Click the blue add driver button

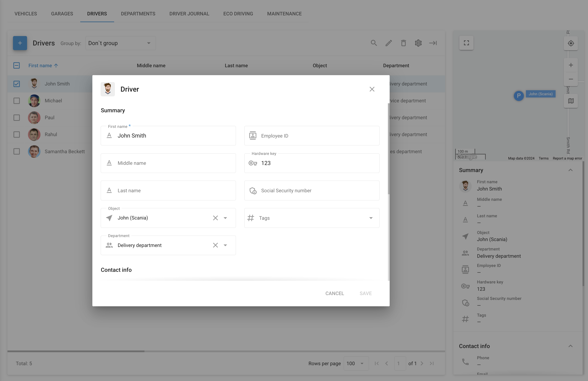20,43
